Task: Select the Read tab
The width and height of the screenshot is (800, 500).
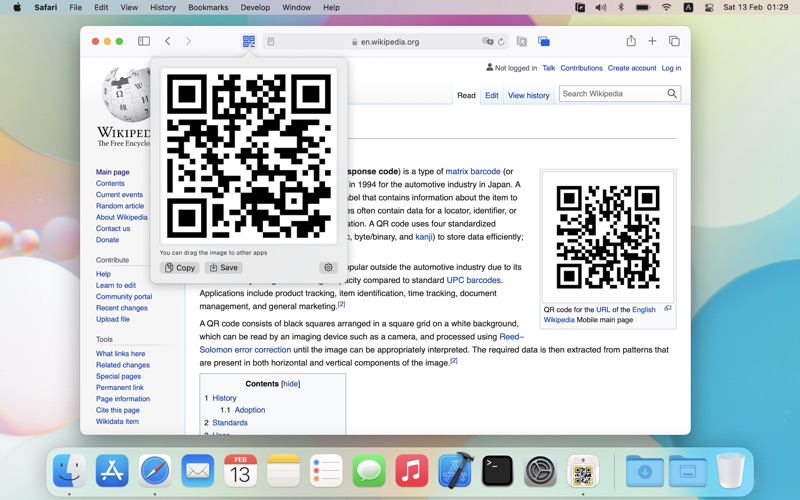Action: [466, 95]
